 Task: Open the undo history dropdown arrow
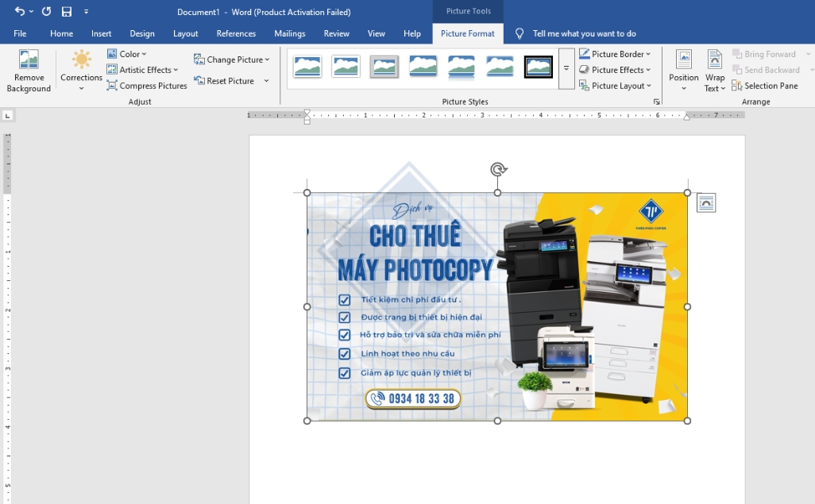(31, 11)
